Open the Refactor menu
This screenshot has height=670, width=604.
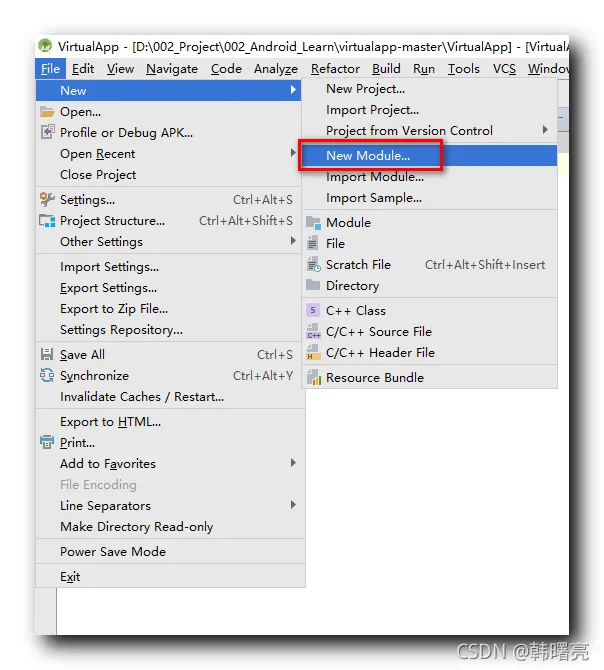click(335, 69)
